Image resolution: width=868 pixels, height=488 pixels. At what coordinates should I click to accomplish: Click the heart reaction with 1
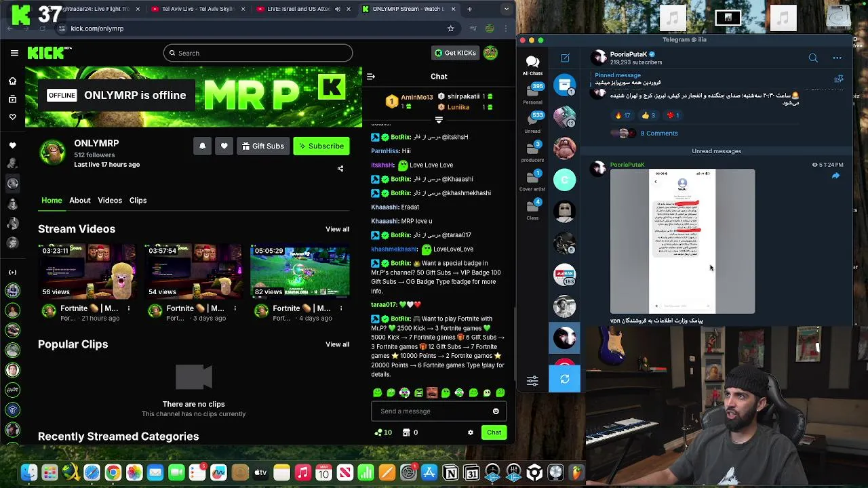[673, 115]
